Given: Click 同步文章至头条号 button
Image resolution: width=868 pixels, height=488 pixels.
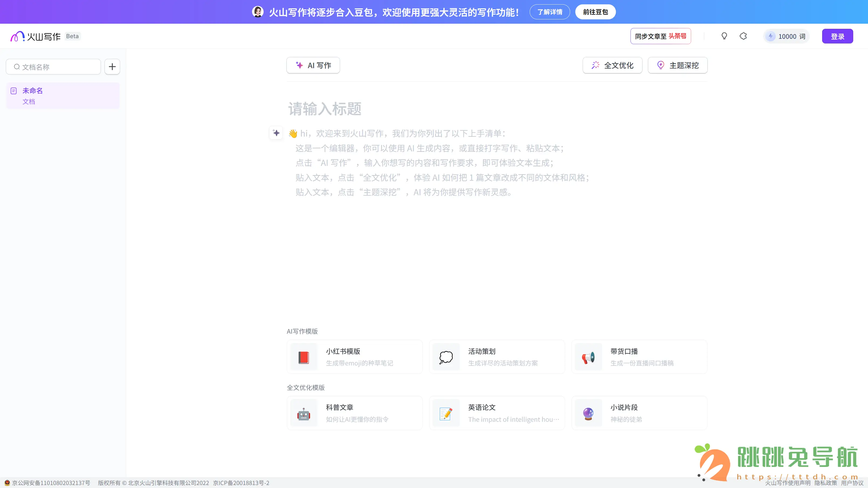Looking at the screenshot, I should (x=660, y=36).
